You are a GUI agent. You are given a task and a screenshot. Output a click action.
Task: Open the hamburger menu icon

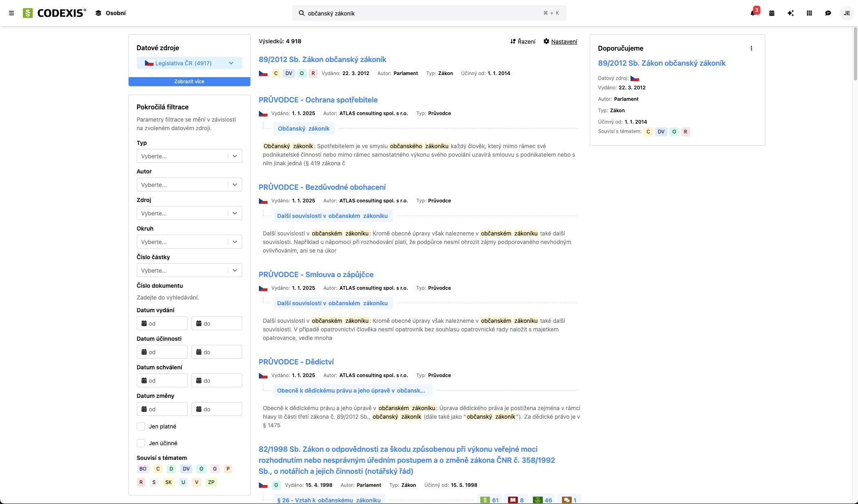click(11, 13)
